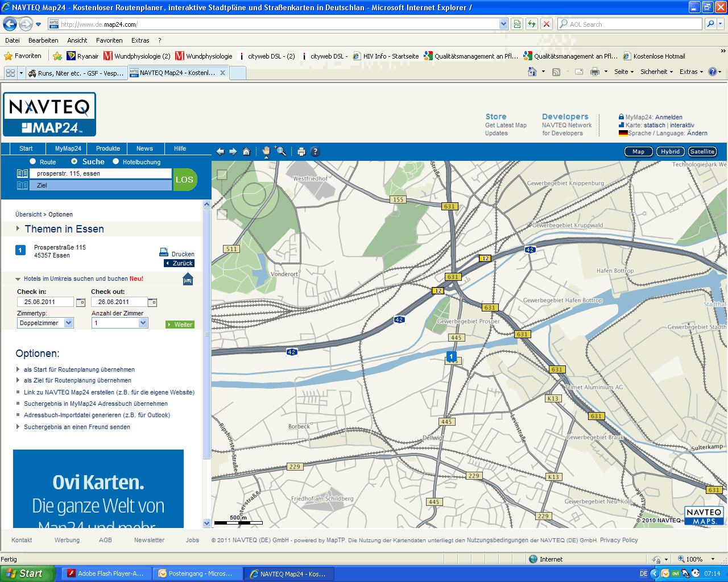Open the Produkte tab
728x582 pixels.
tap(108, 148)
